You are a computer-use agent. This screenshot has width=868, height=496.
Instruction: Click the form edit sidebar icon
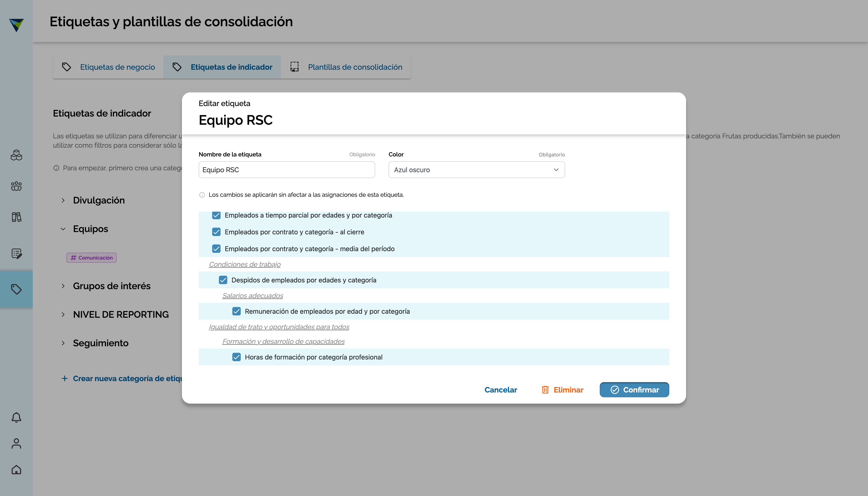pos(16,253)
